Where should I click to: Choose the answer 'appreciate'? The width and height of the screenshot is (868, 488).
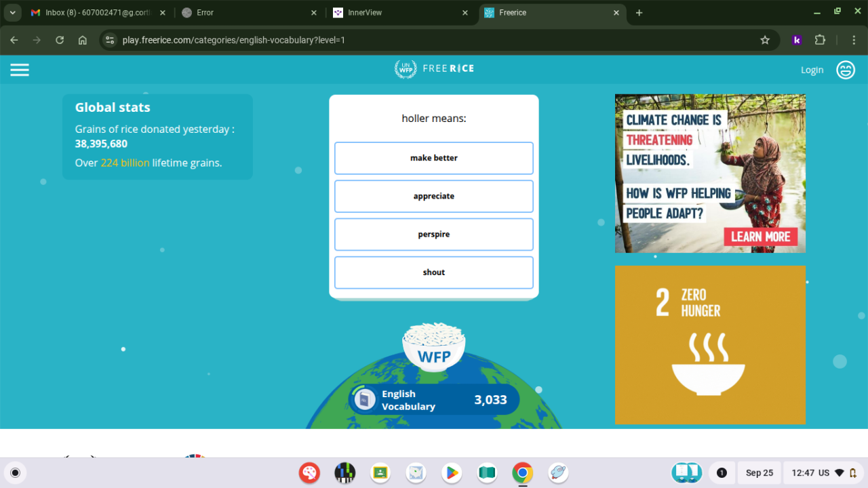tap(434, 196)
